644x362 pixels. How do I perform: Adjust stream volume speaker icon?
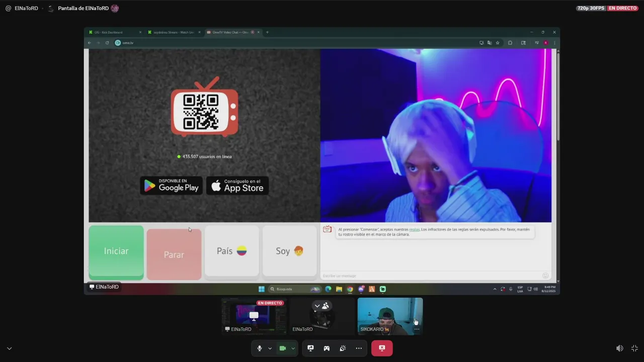pyautogui.click(x=620, y=348)
